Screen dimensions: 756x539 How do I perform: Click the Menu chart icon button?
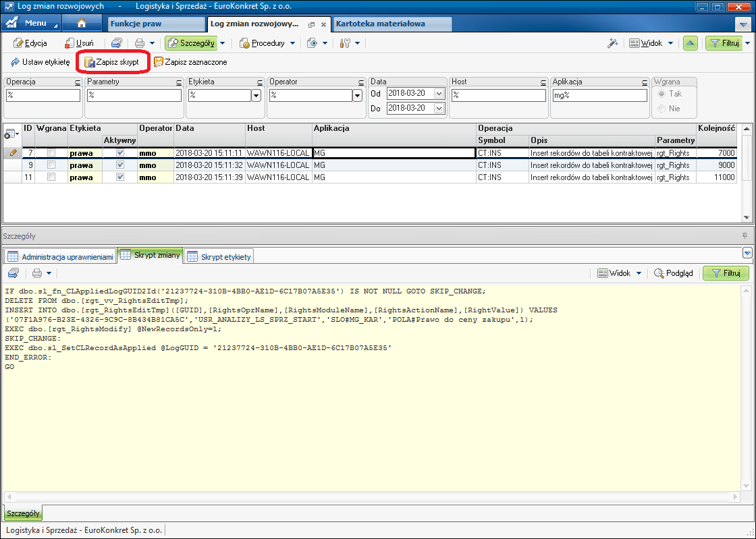pyautogui.click(x=30, y=23)
